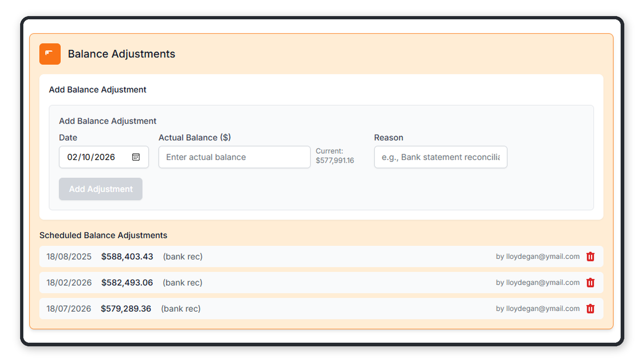Click (bank rec) in the $579,289.36 row
This screenshot has height=362, width=644.
(181, 309)
